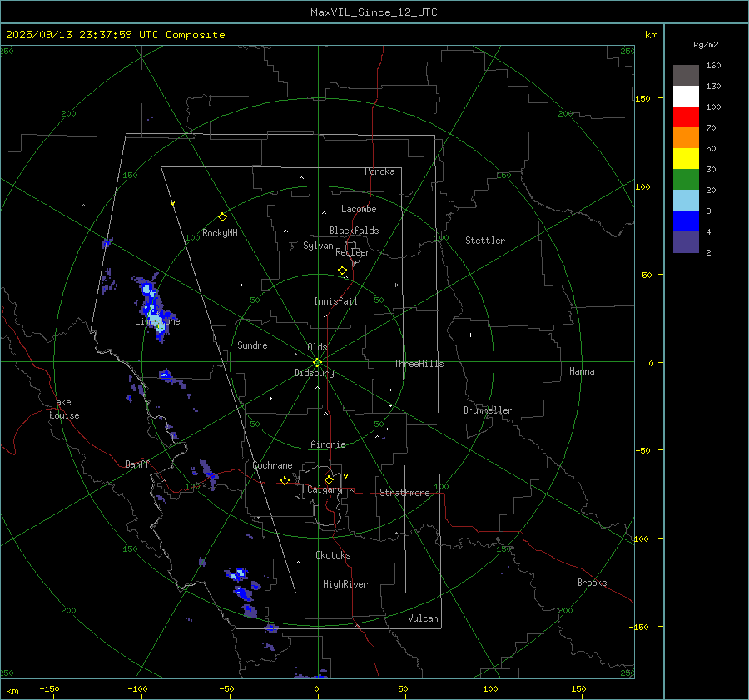749x700 pixels.
Task: Click the Blackfalds town label
Action: (x=354, y=231)
